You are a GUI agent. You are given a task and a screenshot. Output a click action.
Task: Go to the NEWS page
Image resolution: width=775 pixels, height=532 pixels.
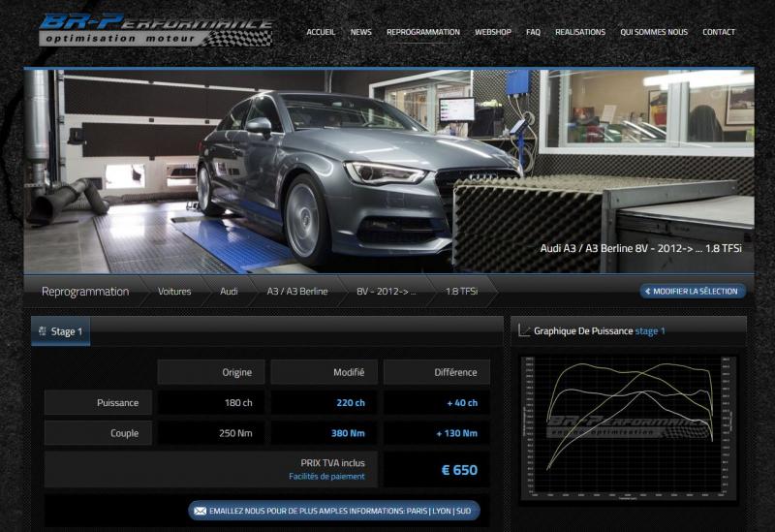[360, 32]
